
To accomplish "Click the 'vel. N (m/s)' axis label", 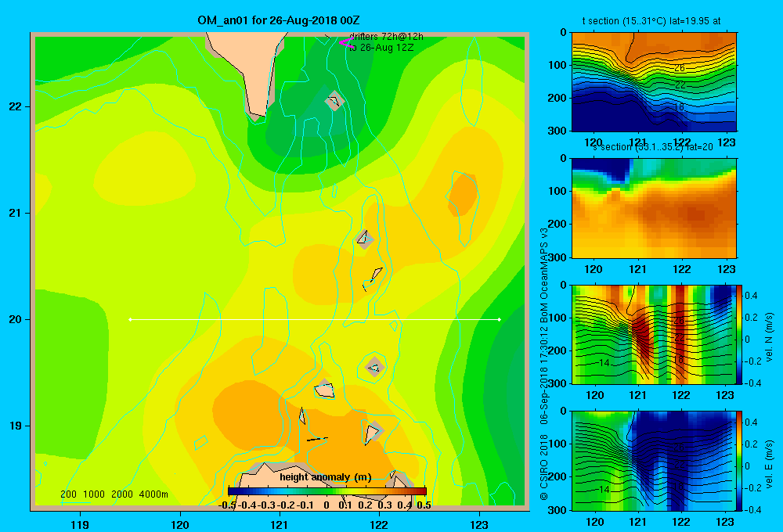I will [769, 337].
